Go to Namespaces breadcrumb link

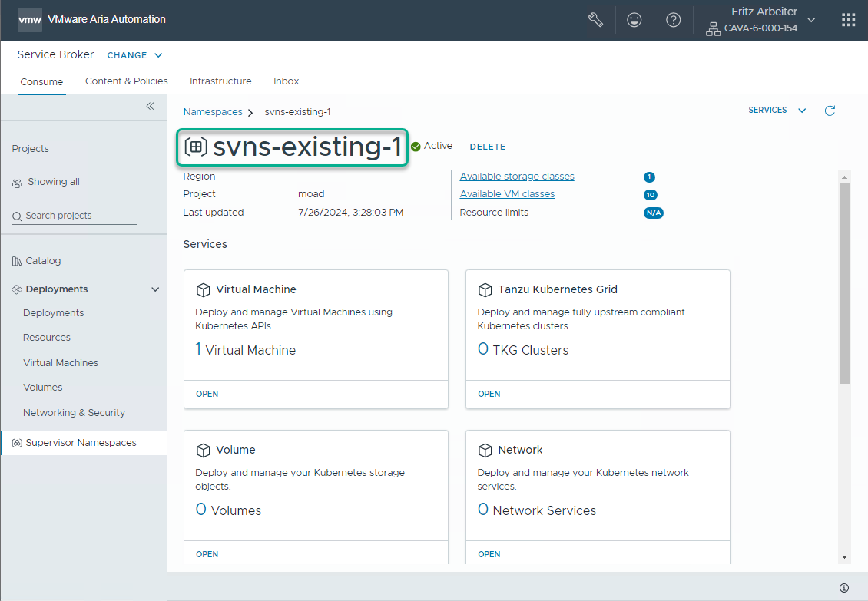(213, 111)
